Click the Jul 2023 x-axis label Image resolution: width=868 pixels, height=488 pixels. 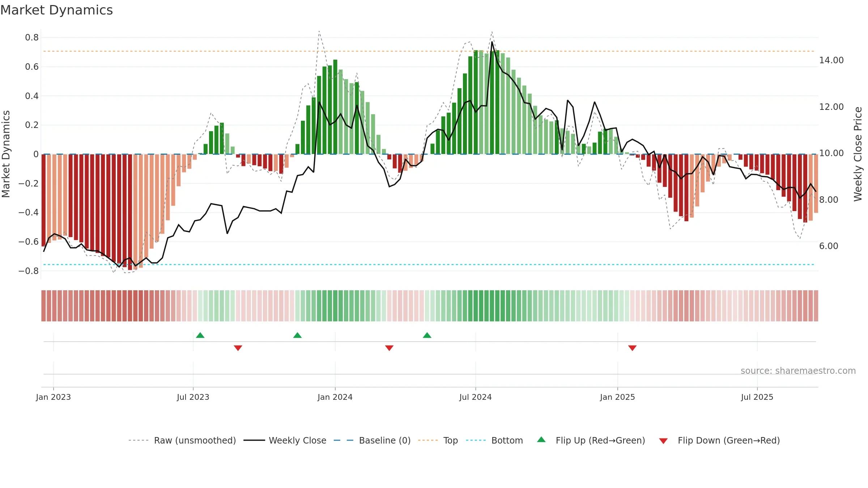[x=193, y=397]
